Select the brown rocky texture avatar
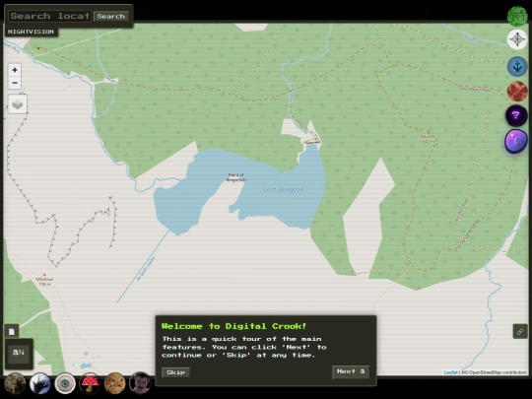 (15, 383)
